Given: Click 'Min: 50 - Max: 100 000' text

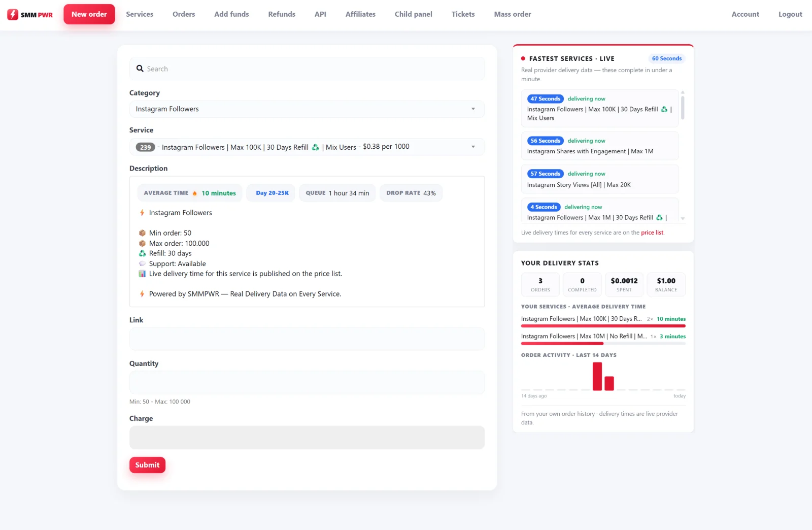Looking at the screenshot, I should [x=160, y=402].
